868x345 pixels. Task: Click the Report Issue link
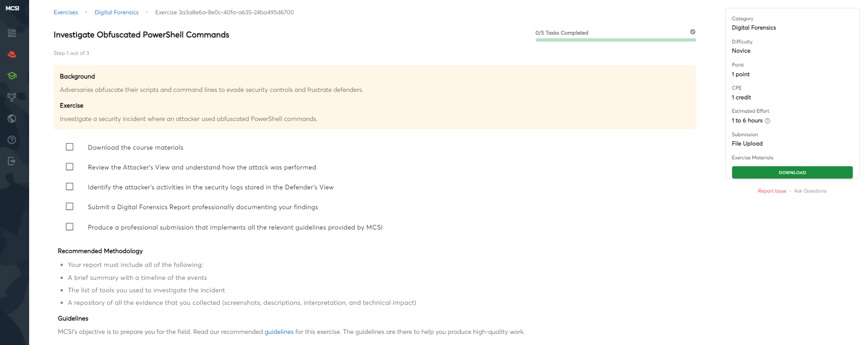(x=772, y=191)
